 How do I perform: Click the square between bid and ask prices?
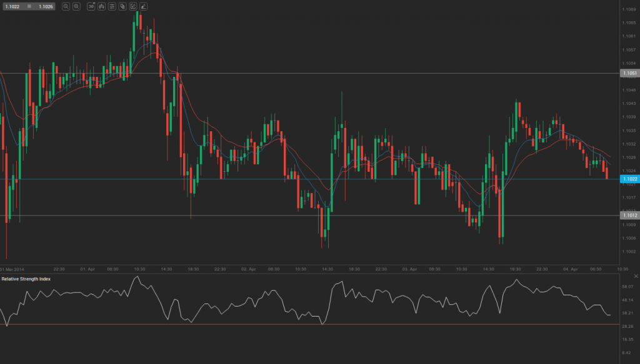pyautogui.click(x=29, y=6)
